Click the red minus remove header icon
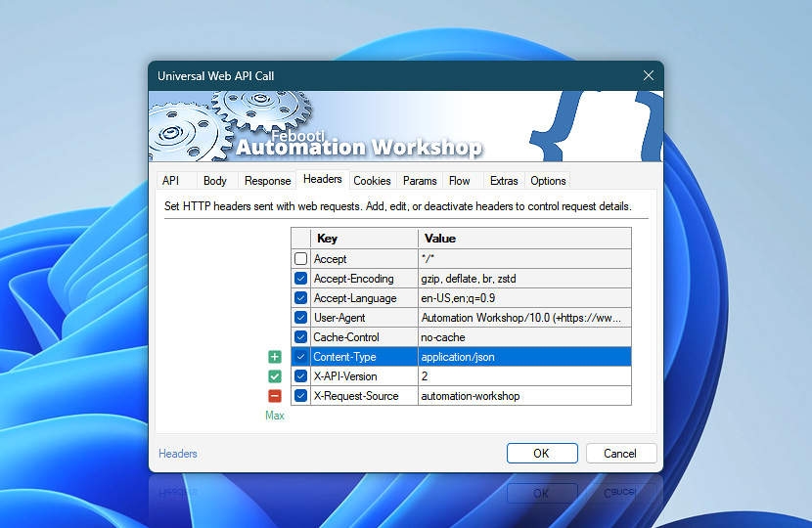Screen dimensions: 812x528 click(x=275, y=396)
